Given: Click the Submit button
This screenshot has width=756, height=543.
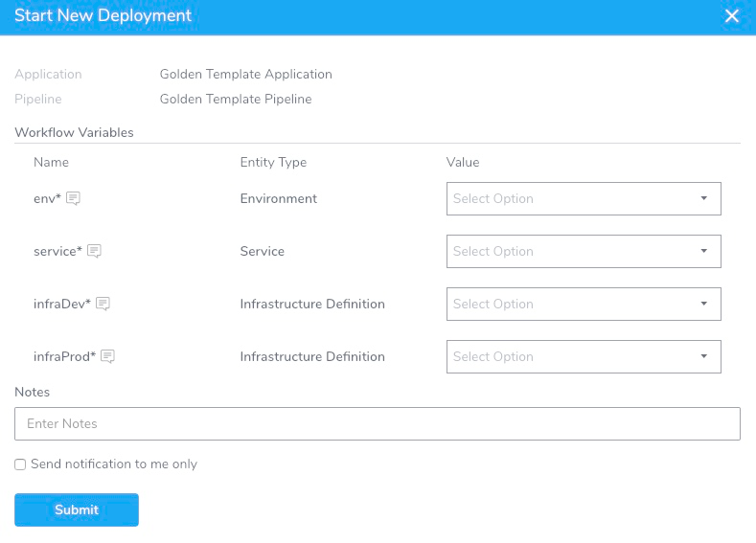Looking at the screenshot, I should 77,509.
